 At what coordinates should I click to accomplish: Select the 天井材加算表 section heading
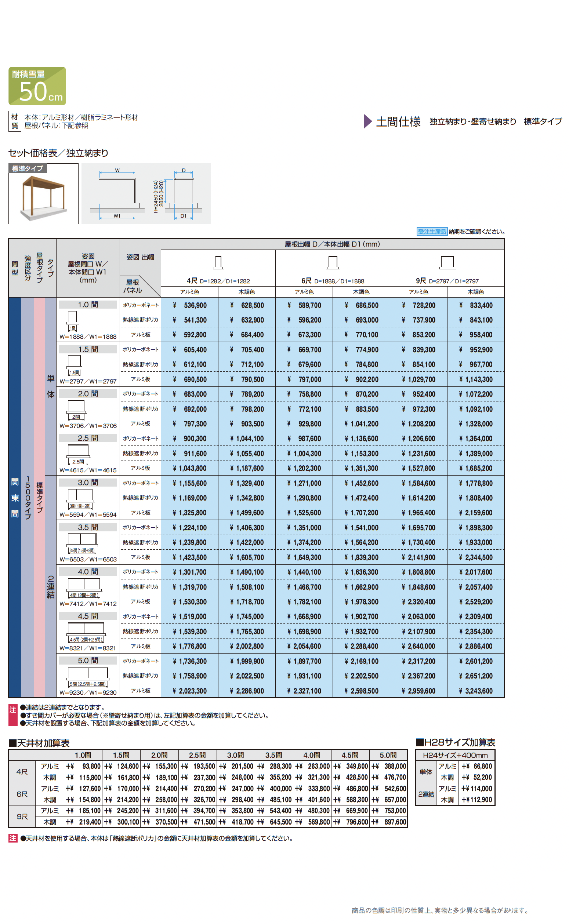39,743
